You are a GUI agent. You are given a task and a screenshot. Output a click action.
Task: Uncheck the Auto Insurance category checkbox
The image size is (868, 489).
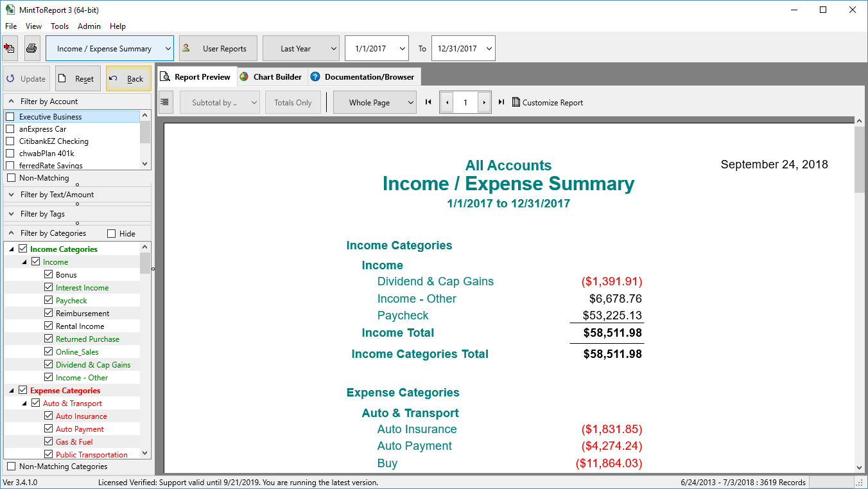(49, 416)
